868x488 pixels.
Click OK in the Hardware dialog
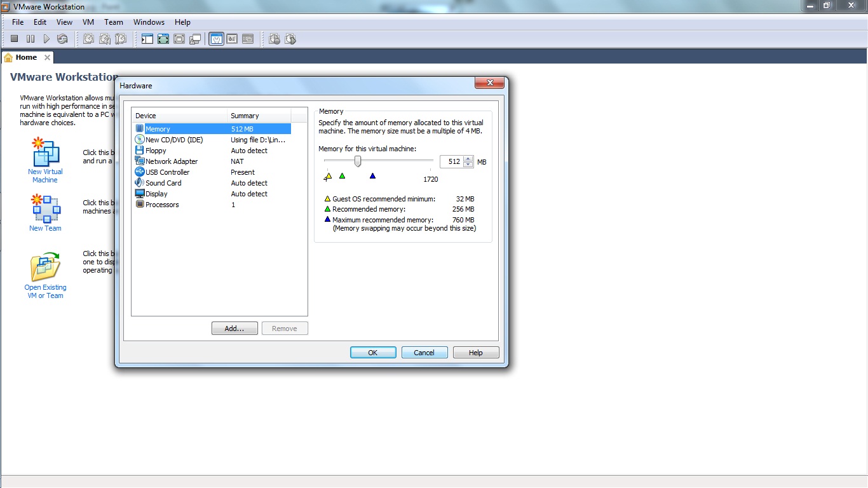(373, 353)
